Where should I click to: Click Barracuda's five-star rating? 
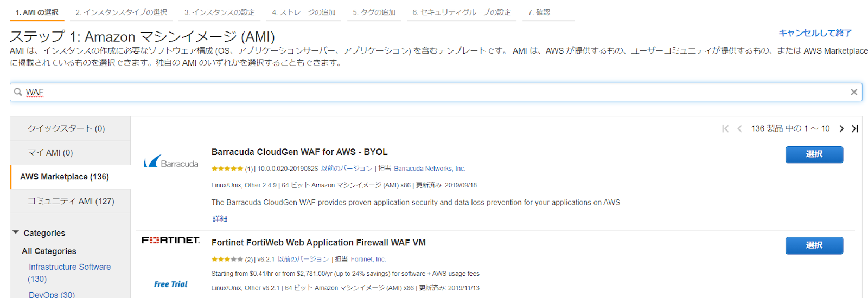[227, 169]
